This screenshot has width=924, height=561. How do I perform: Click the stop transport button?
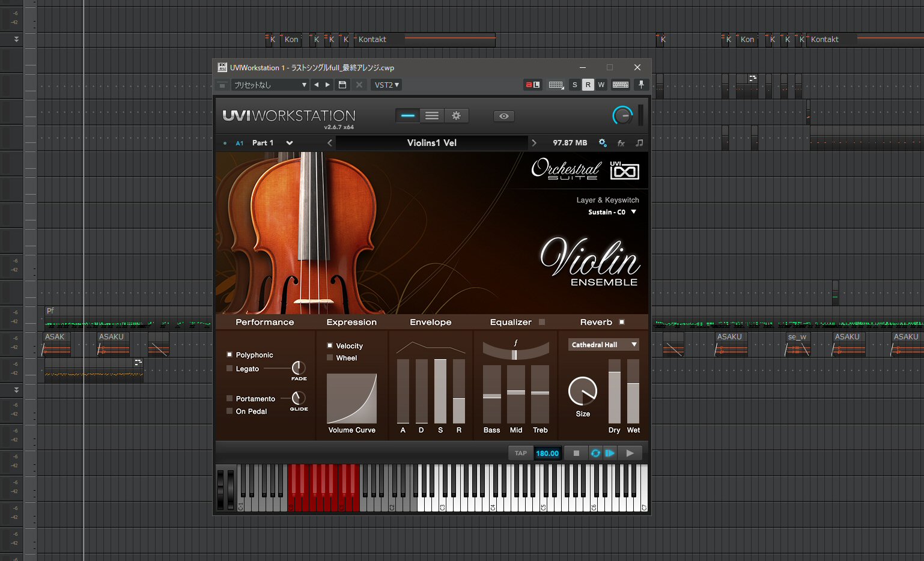(x=576, y=453)
